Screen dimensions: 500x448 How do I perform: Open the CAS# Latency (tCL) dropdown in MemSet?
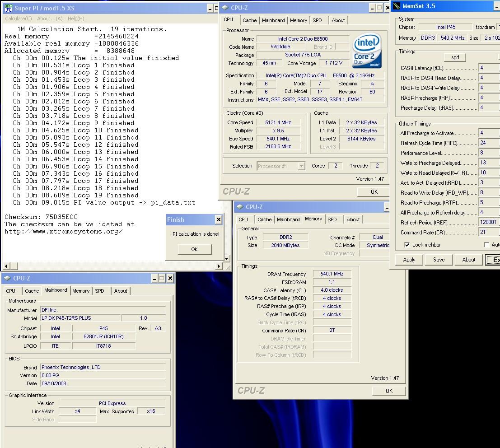tap(489, 68)
